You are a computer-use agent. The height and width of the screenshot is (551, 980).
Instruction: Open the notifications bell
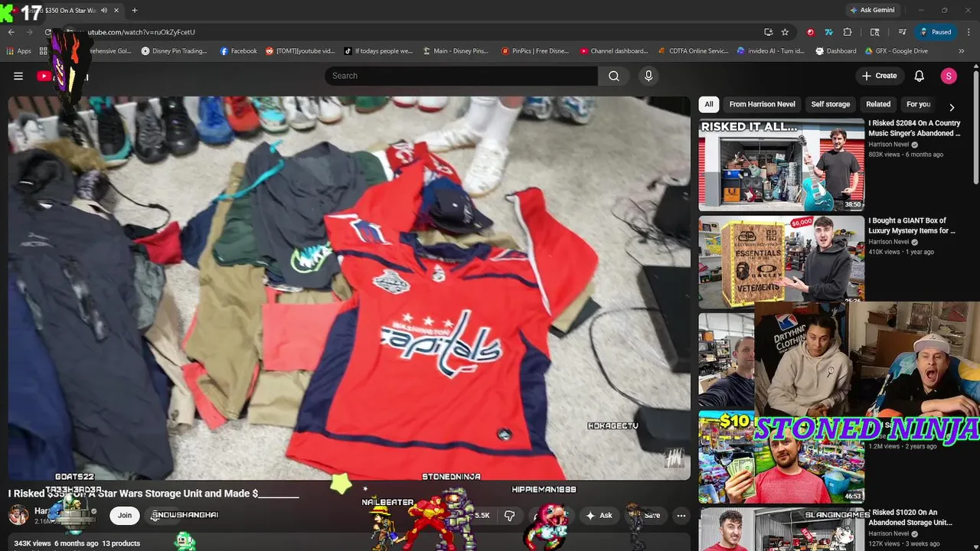tap(920, 76)
